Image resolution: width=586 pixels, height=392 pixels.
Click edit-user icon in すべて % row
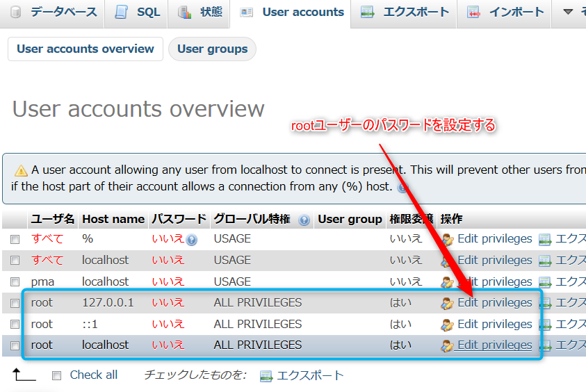(448, 240)
